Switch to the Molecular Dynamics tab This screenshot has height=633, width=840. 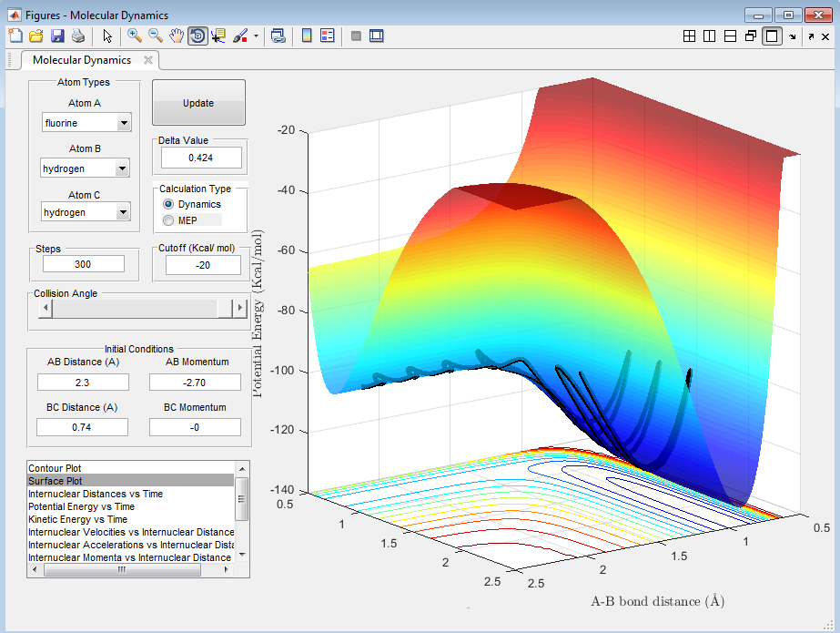(82, 60)
